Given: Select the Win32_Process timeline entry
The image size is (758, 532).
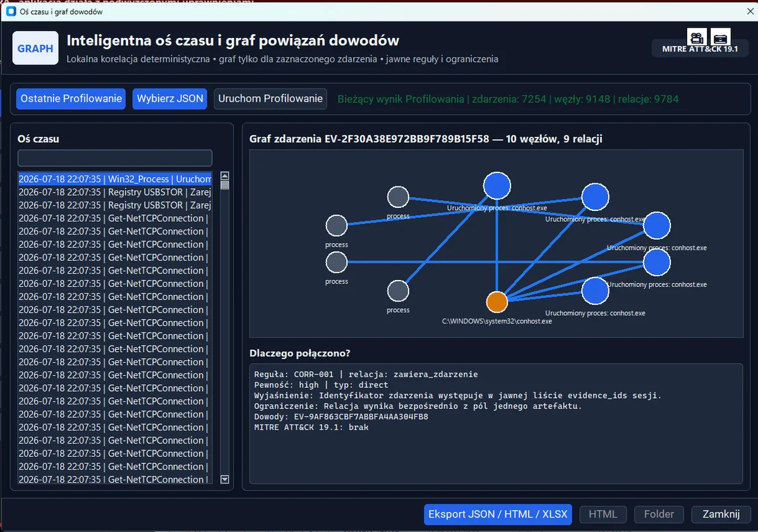Looking at the screenshot, I should pyautogui.click(x=115, y=179).
